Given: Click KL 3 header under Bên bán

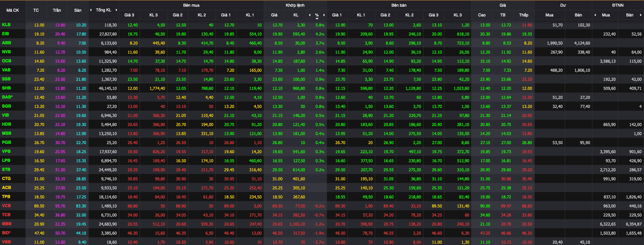Looking at the screenshot, I should pyautogui.click(x=457, y=15).
